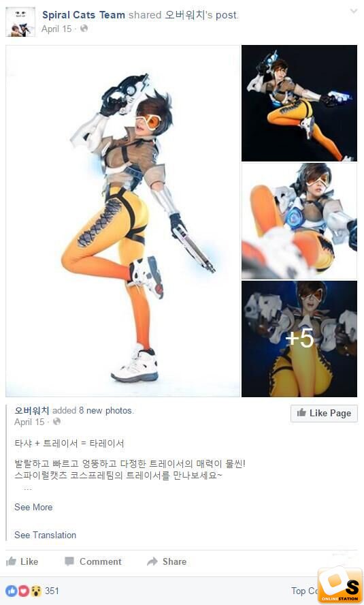Open the large Tracer cosplay main photo

[123, 221]
